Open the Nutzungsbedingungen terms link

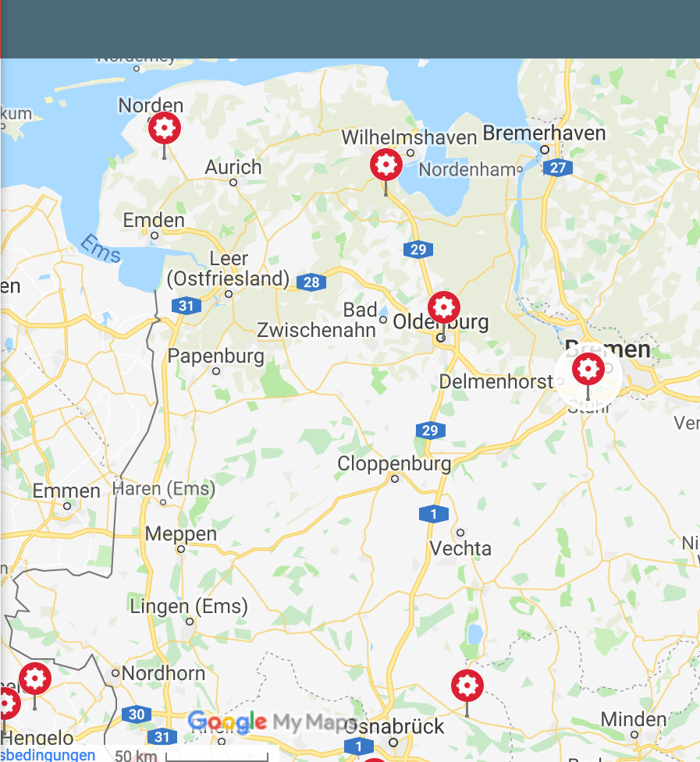[x=48, y=755]
